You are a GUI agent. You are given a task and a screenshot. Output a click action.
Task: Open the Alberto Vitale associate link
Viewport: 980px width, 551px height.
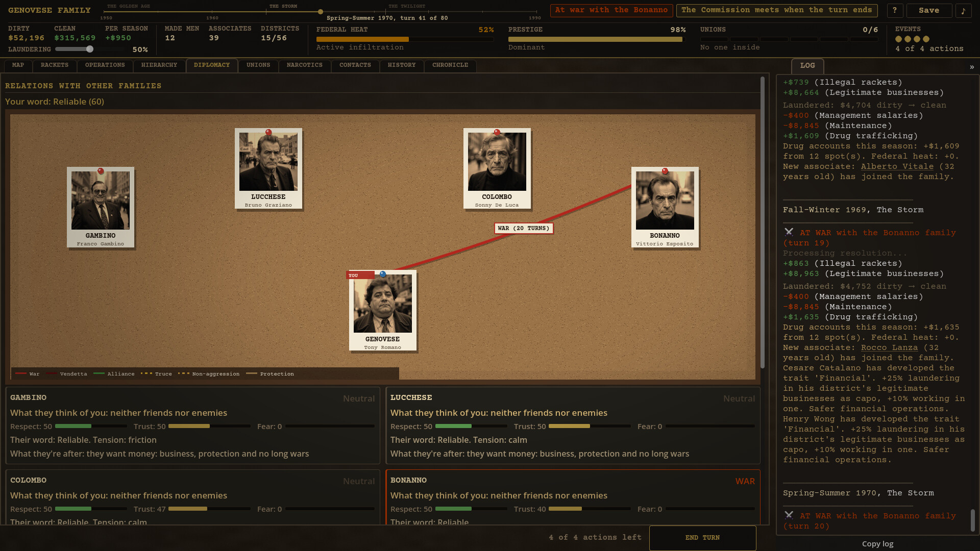pyautogui.click(x=897, y=166)
